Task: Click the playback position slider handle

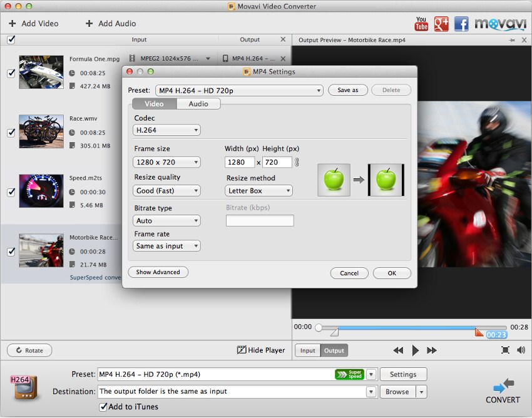Action: [x=319, y=327]
